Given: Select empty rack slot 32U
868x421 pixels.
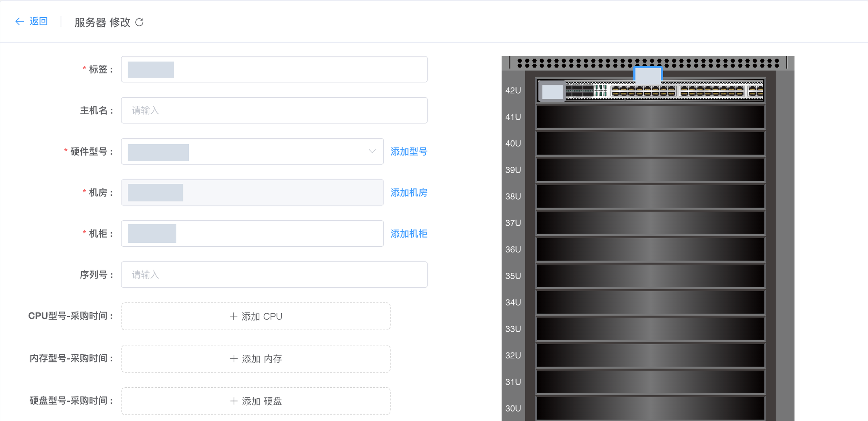Looking at the screenshot, I should pos(651,355).
